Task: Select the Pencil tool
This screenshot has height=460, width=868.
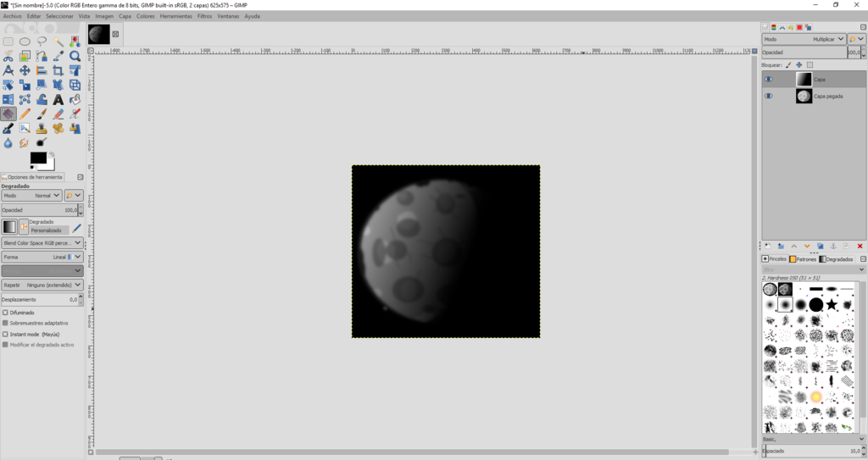Action: (x=25, y=114)
